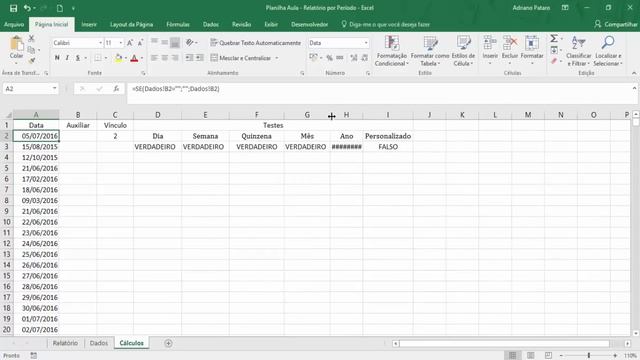Click Diga-me o que você deseja fazer

386,24
